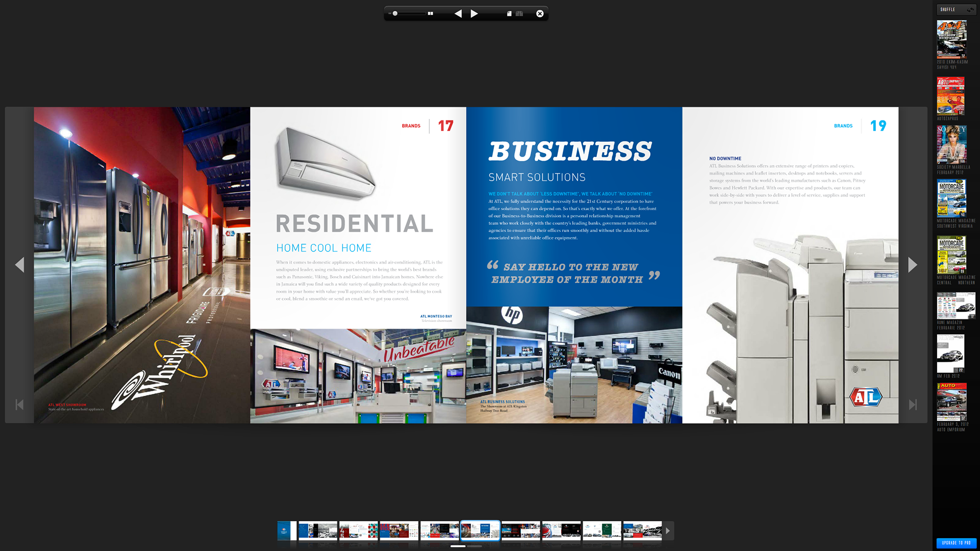
Task: Flip to next spread with right side arrow
Action: pyautogui.click(x=913, y=265)
